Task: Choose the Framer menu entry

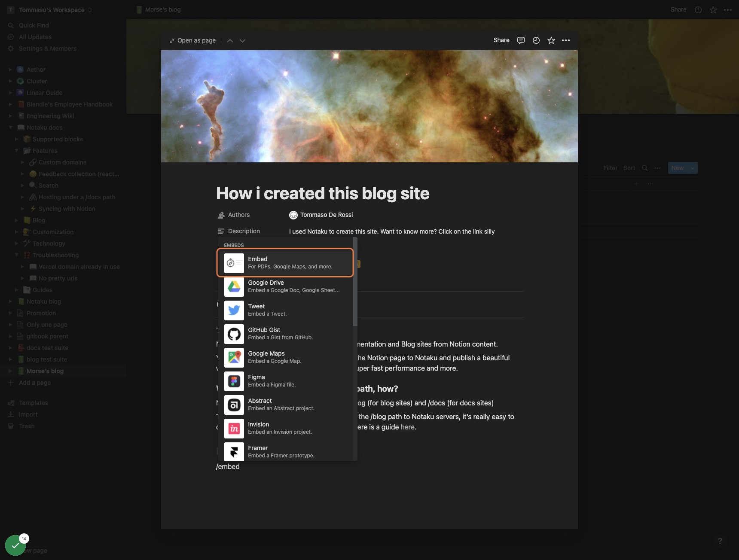Action: 286,452
